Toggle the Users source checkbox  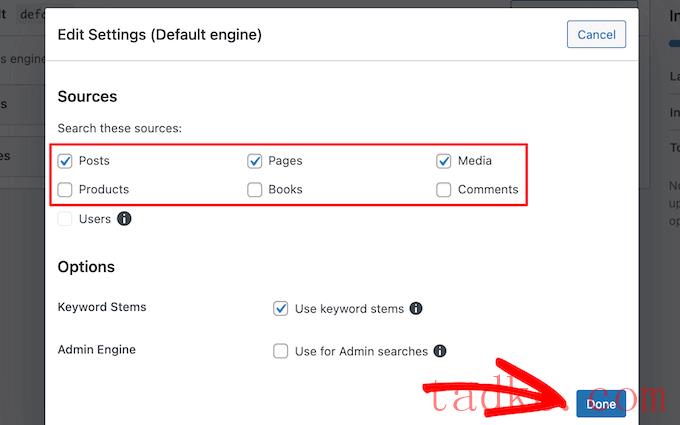click(65, 218)
